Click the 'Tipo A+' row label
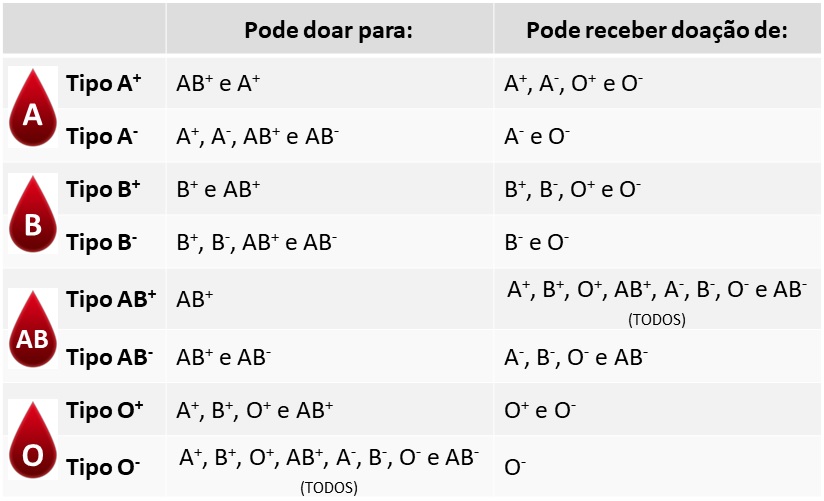 pos(104,83)
